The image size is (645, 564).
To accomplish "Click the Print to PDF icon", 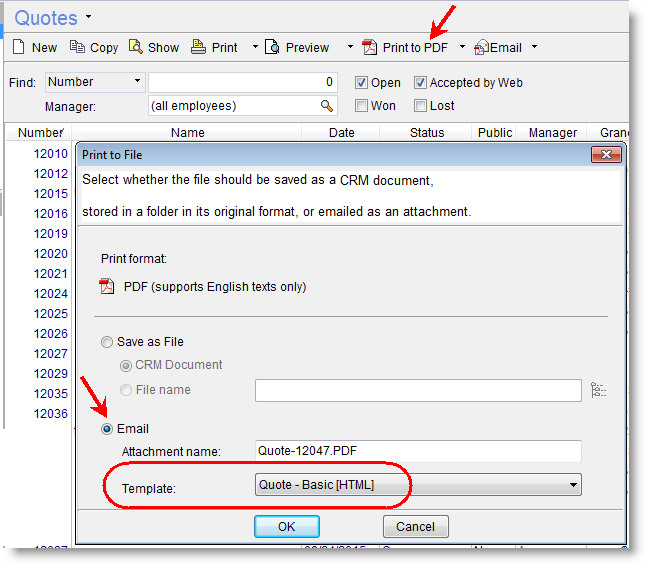I will [x=370, y=47].
